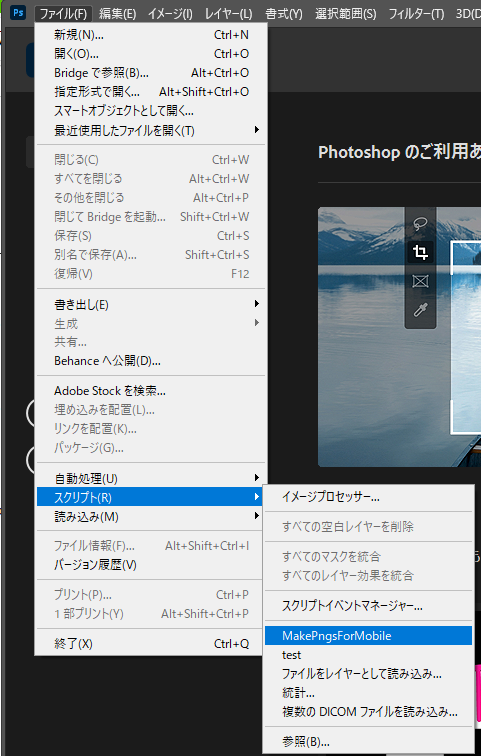Select 指定形式で開く...
The image size is (481, 756).
coord(151,92)
